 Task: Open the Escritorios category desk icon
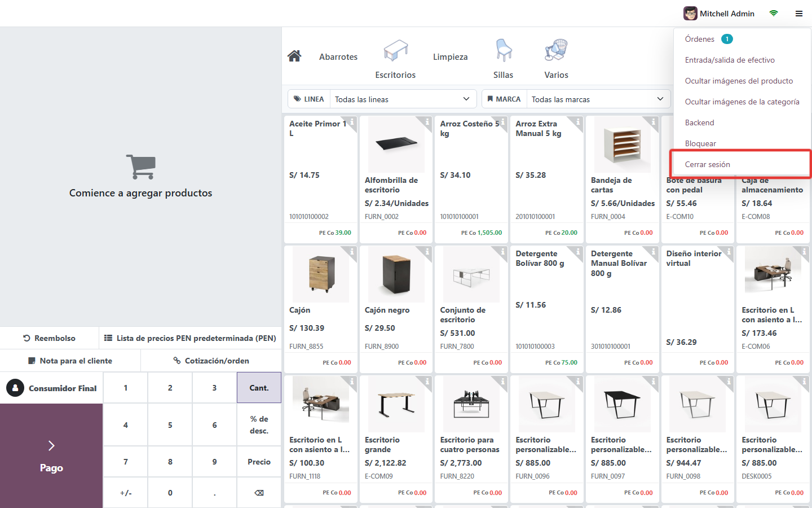pyautogui.click(x=395, y=50)
